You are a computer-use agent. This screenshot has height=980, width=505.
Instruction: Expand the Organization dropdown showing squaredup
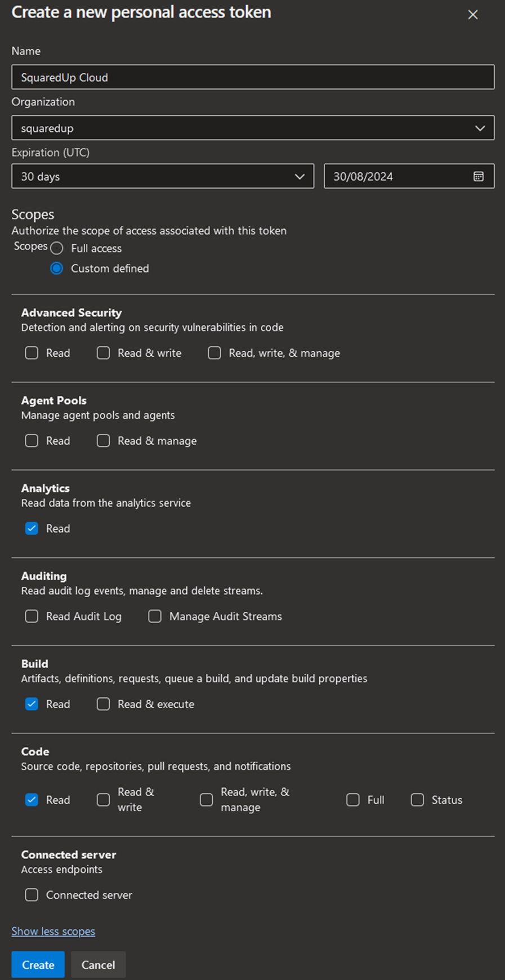pyautogui.click(x=253, y=128)
